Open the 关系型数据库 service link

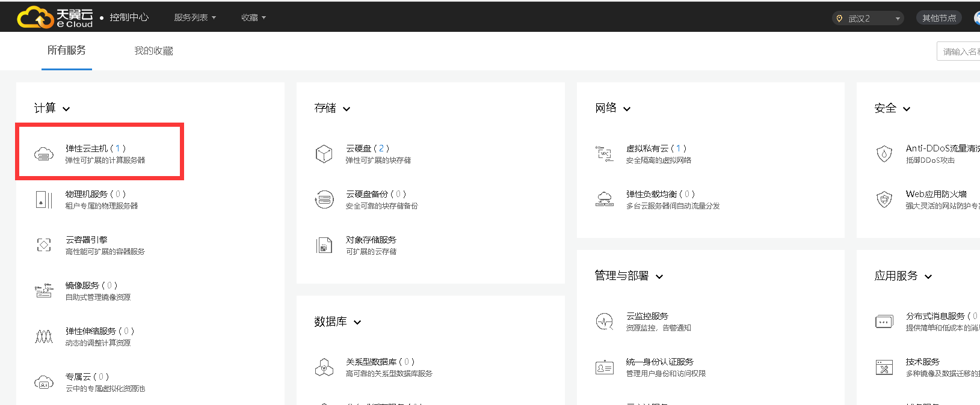(371, 362)
